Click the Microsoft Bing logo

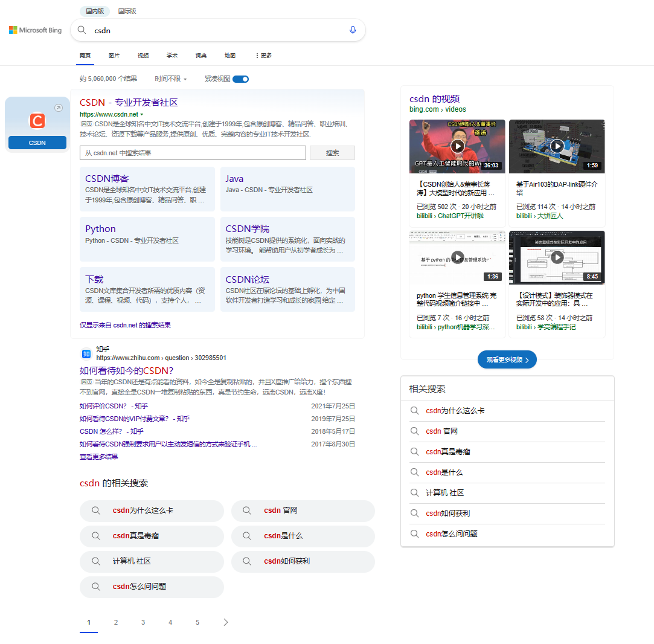34,30
